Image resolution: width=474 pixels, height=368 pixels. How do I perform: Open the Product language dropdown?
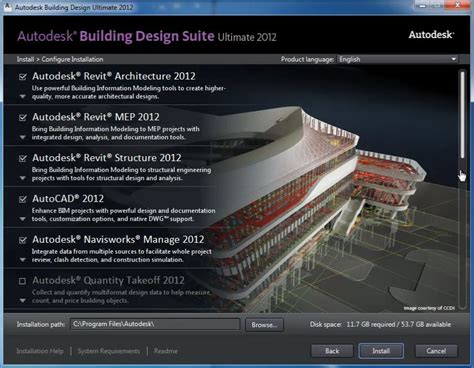click(397, 59)
